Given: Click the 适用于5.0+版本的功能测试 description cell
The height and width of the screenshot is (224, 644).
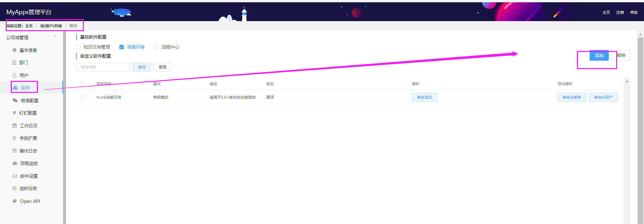Looking at the screenshot, I should pyautogui.click(x=232, y=97).
